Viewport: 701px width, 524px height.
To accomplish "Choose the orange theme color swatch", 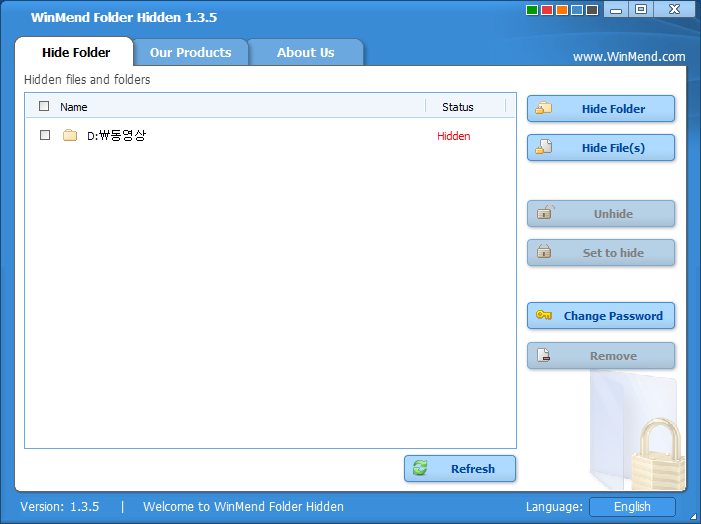I will (x=562, y=10).
